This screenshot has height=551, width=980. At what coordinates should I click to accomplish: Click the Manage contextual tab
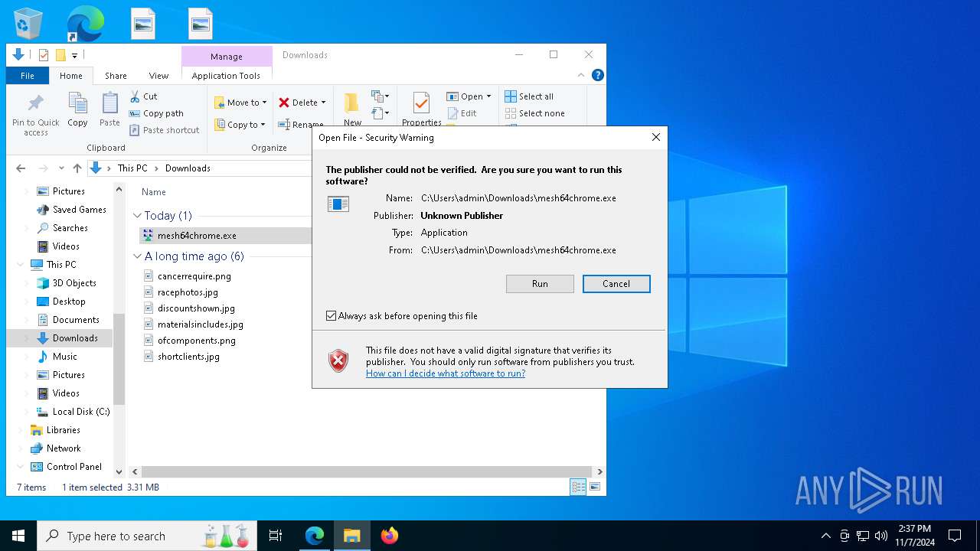coord(227,57)
